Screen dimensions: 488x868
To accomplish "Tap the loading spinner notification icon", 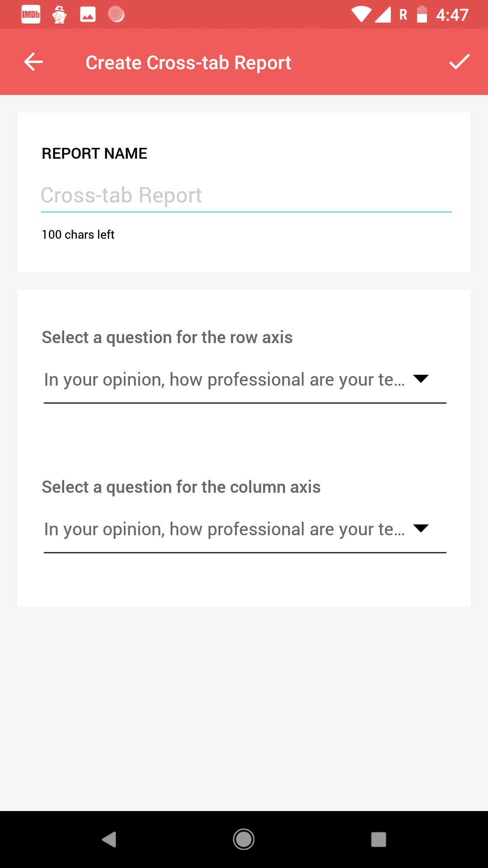I will pyautogui.click(x=117, y=14).
